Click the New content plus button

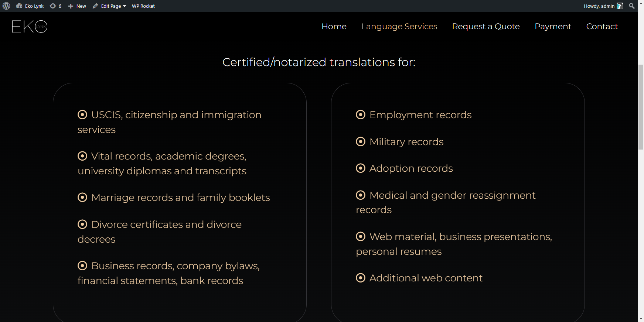tap(77, 6)
